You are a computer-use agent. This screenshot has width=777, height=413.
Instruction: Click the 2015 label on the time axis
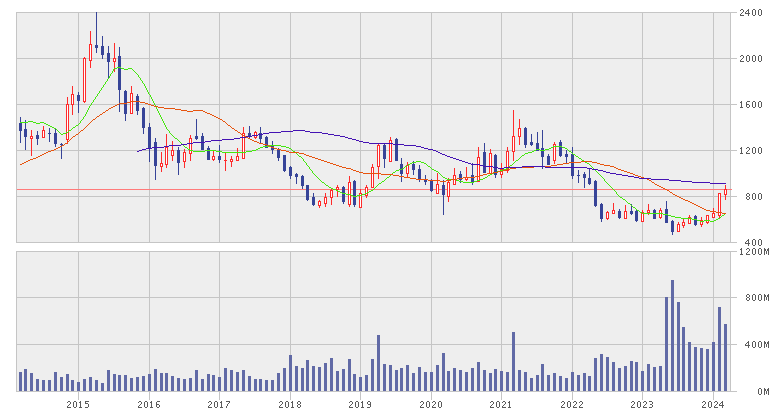point(78,405)
